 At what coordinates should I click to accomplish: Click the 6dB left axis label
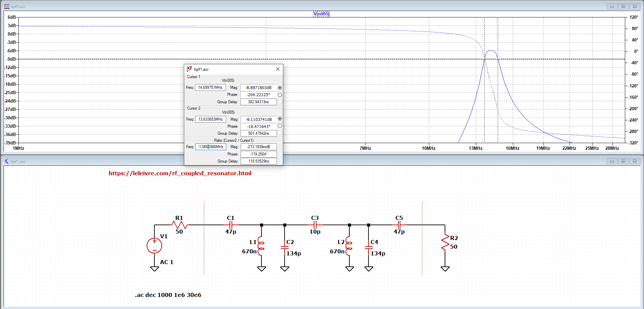[x=12, y=17]
